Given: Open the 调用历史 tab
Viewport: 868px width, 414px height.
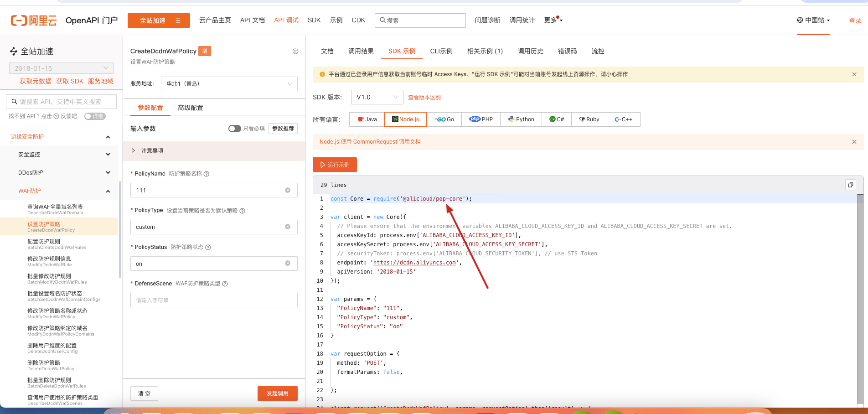Looking at the screenshot, I should 531,51.
